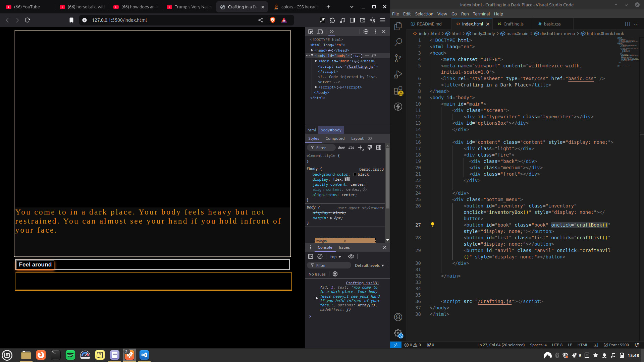Toggle the flex badge on body element
This screenshot has height=362, width=644.
pos(357,56)
